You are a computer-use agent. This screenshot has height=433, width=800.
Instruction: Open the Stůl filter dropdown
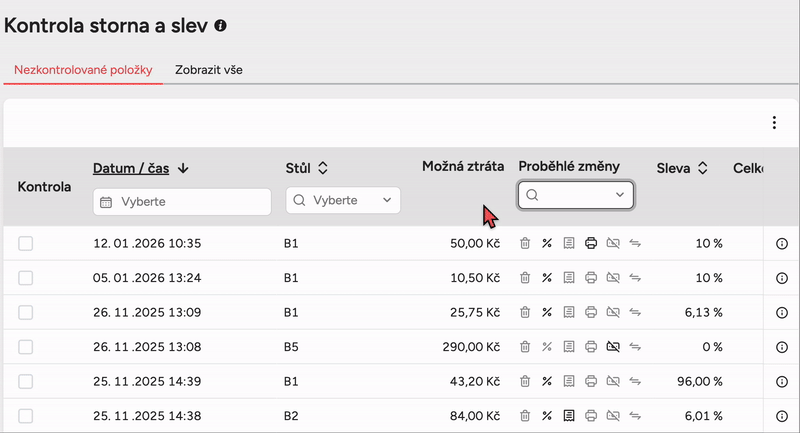pyautogui.click(x=343, y=200)
